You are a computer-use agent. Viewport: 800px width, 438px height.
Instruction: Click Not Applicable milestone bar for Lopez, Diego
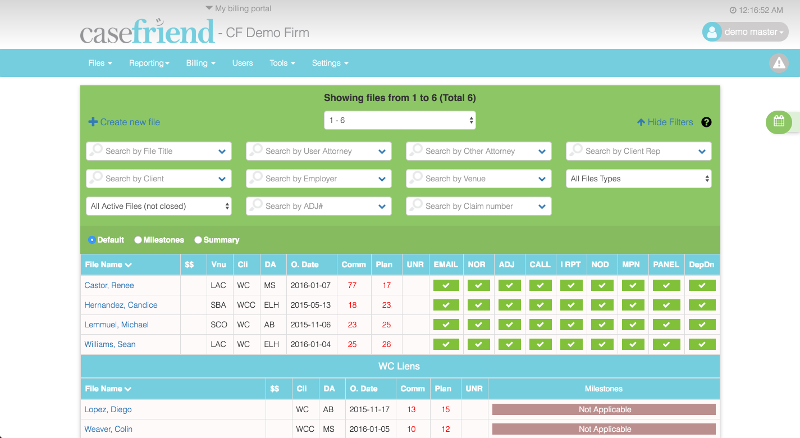(x=603, y=410)
